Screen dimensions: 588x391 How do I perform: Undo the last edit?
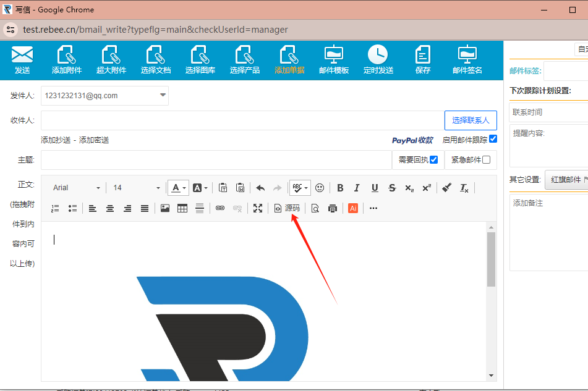(260, 188)
